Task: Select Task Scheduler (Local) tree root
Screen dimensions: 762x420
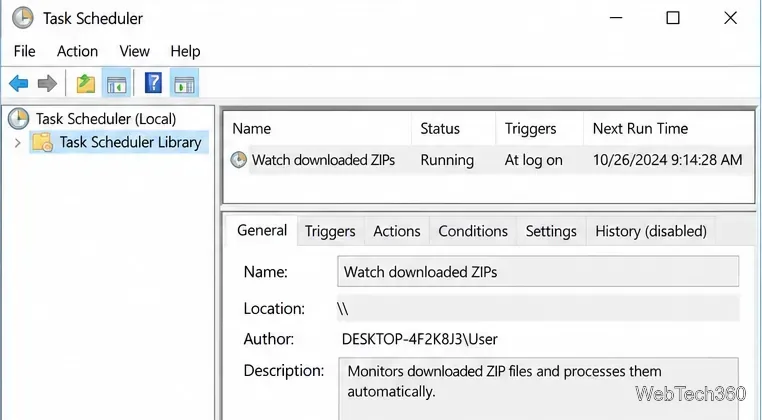Action: pos(105,119)
